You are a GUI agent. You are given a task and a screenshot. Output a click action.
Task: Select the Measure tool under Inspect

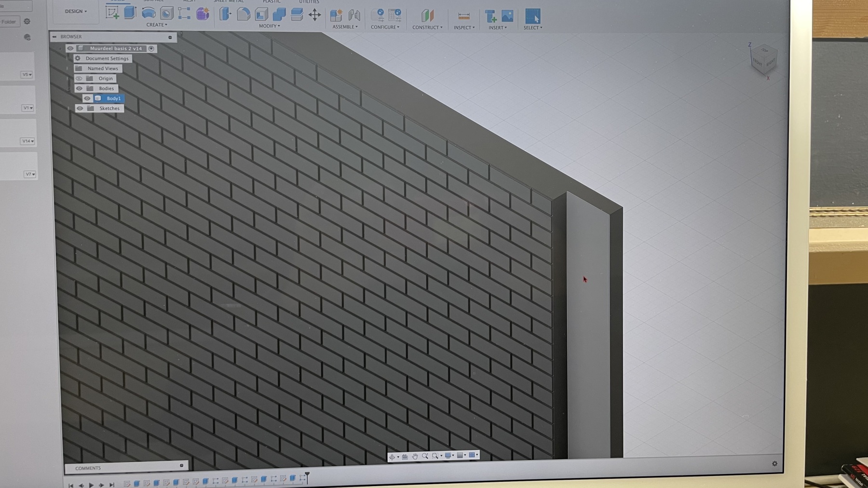464,16
